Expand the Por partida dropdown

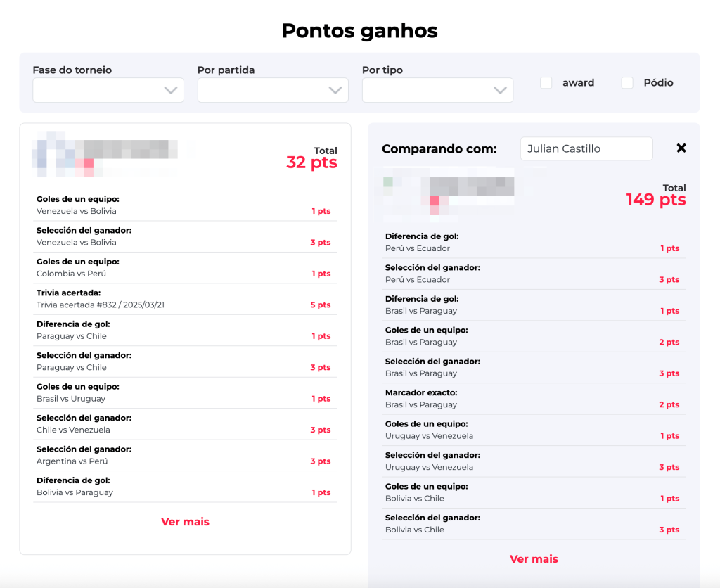(x=273, y=90)
